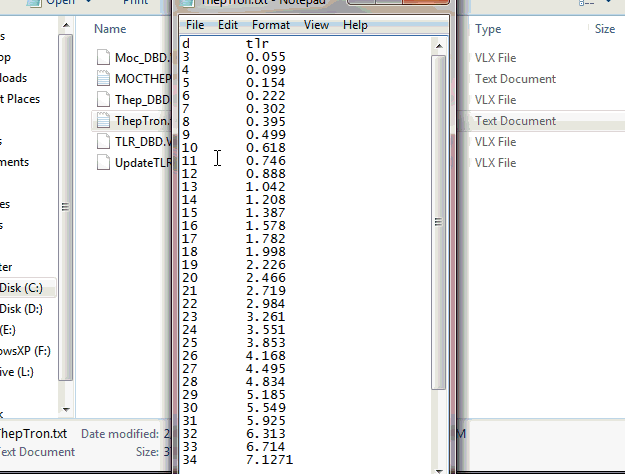Select Disk (D:) in navigation pane
625x474 pixels.
click(x=22, y=308)
